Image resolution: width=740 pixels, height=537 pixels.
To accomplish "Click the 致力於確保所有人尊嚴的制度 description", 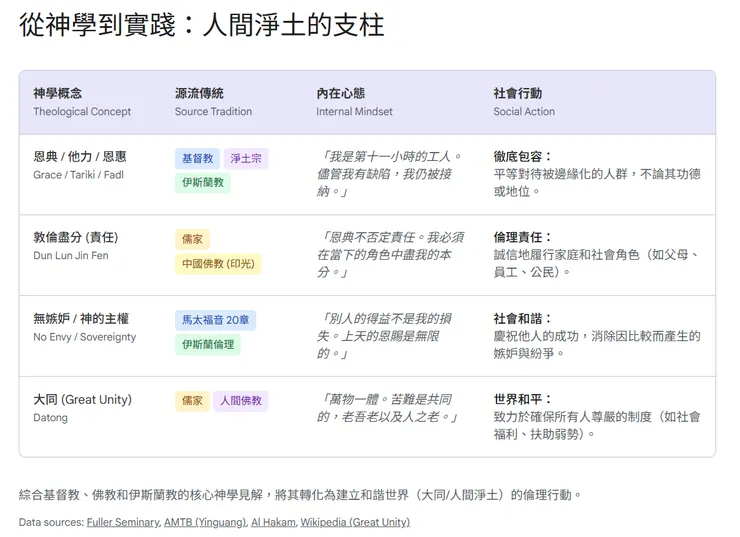I will (x=597, y=426).
